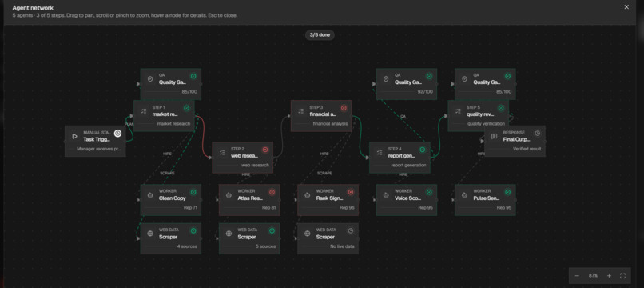Click the Rep 96 value on Rank Sign
This screenshot has height=288, width=644.
tap(347, 208)
